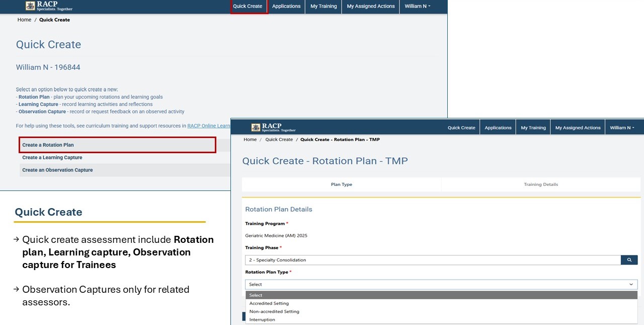Click Rotation Plan Details heading
This screenshot has width=644, height=325.
coord(279,209)
